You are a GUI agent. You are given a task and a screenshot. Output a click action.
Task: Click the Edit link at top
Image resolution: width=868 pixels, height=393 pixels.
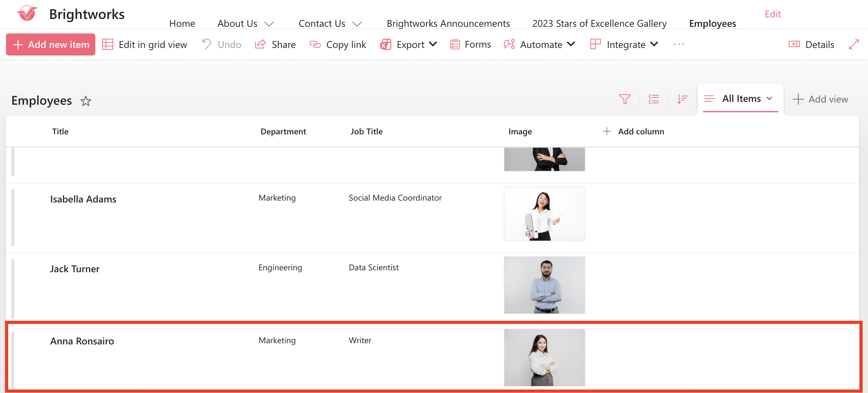coord(772,14)
